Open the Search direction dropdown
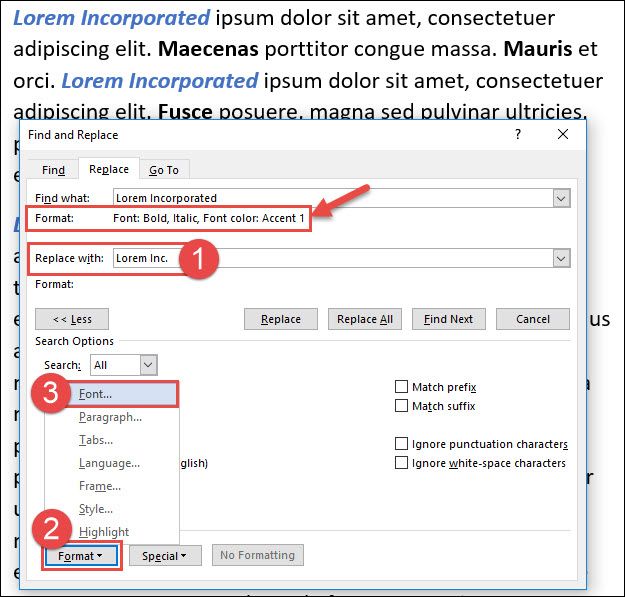625x597 pixels. pos(148,365)
